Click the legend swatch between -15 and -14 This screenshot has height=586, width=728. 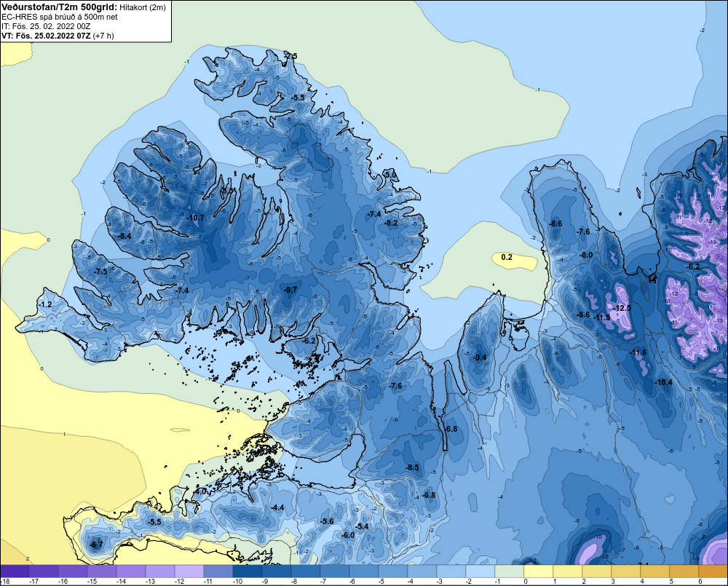tap(102, 571)
